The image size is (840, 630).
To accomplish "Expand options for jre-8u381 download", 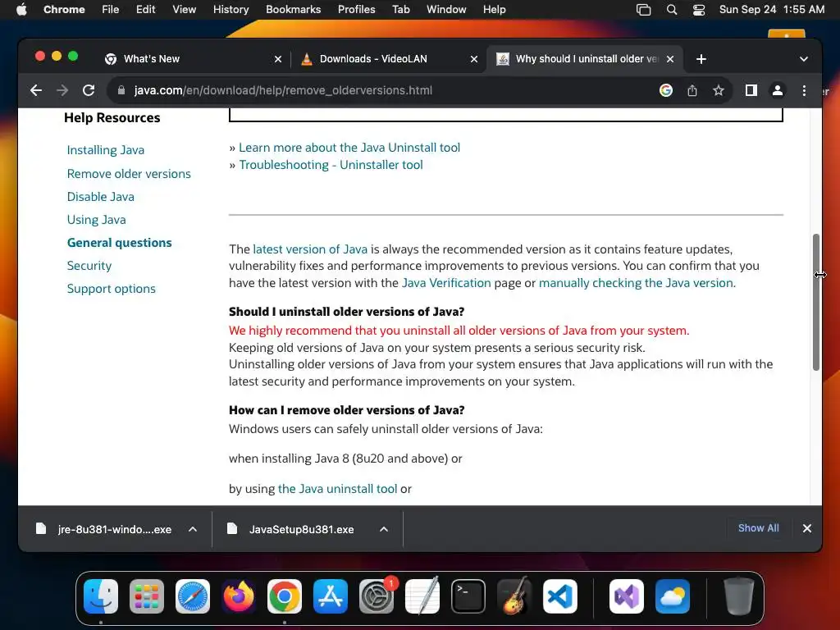I will (193, 529).
